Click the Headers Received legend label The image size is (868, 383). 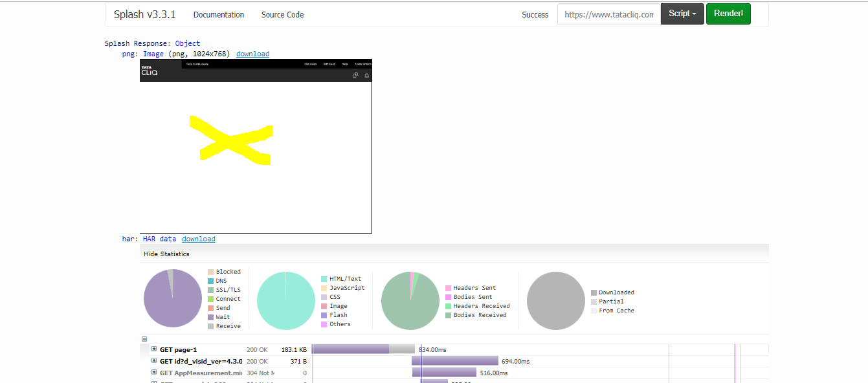coord(482,306)
